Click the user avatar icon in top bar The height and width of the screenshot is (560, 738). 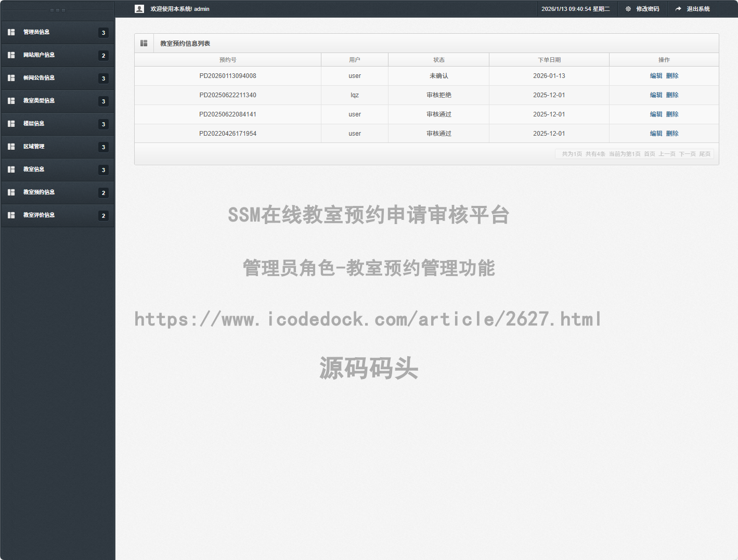139,8
